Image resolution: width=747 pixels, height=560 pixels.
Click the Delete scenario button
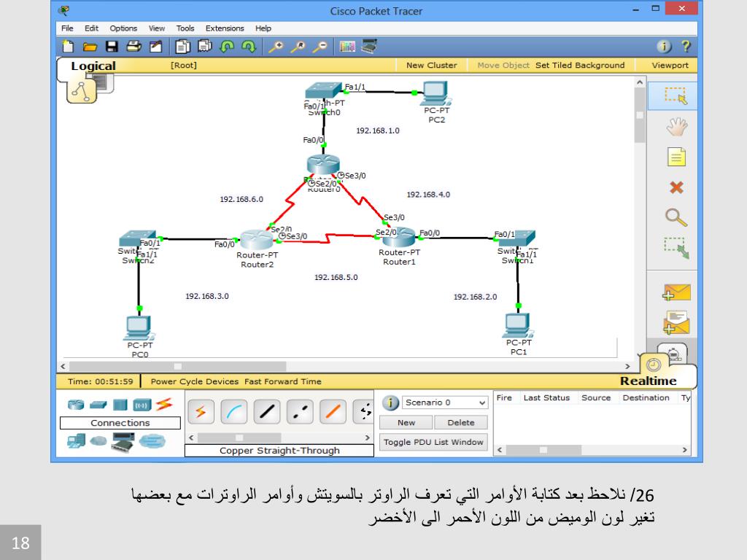coord(461,422)
